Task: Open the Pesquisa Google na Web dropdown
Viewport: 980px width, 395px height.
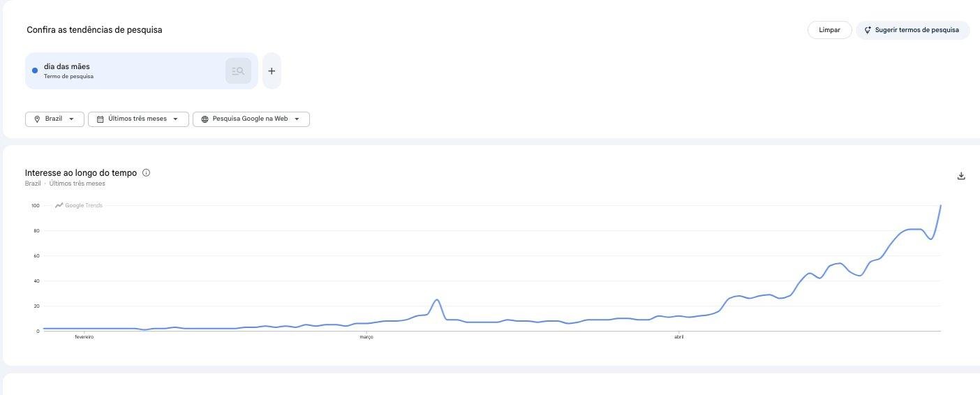Action: pyautogui.click(x=251, y=119)
